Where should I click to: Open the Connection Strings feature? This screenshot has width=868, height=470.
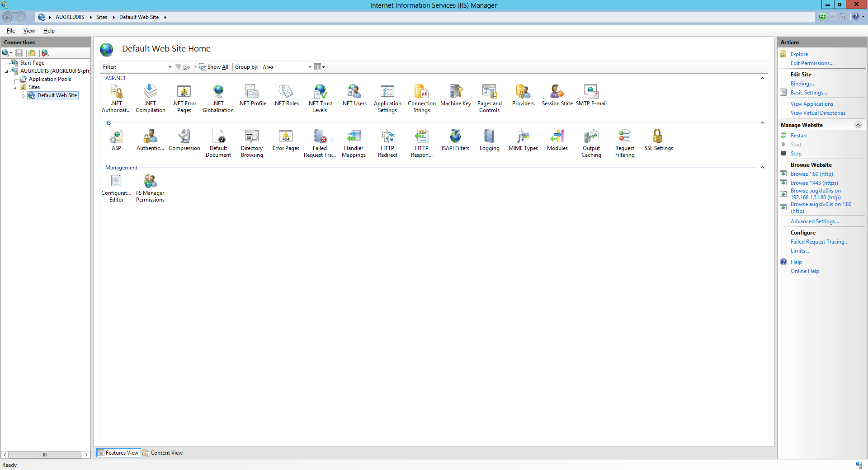point(421,92)
